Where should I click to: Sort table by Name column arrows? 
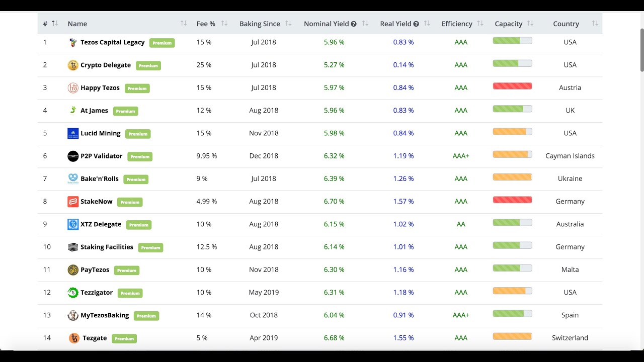(184, 24)
